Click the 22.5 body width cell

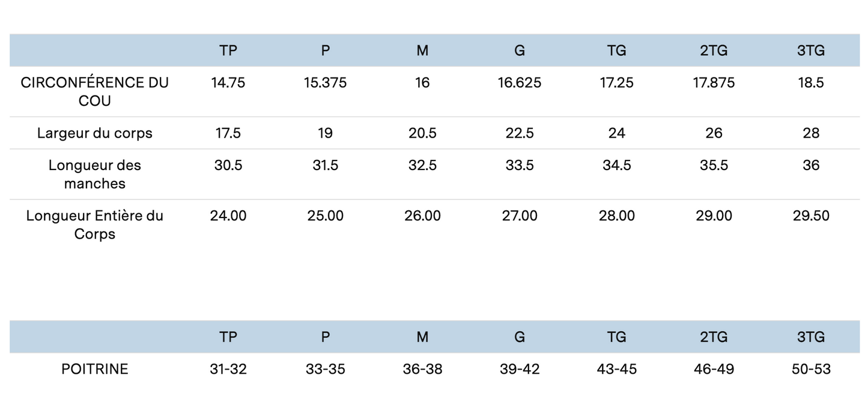(x=520, y=133)
